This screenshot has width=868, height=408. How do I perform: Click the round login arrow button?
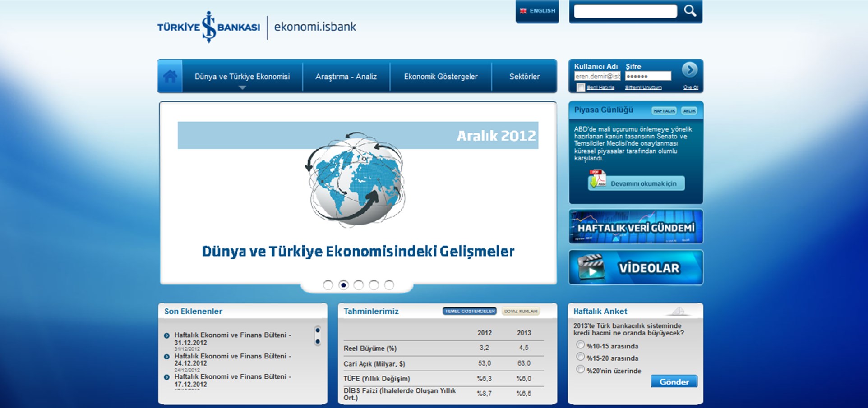point(689,69)
